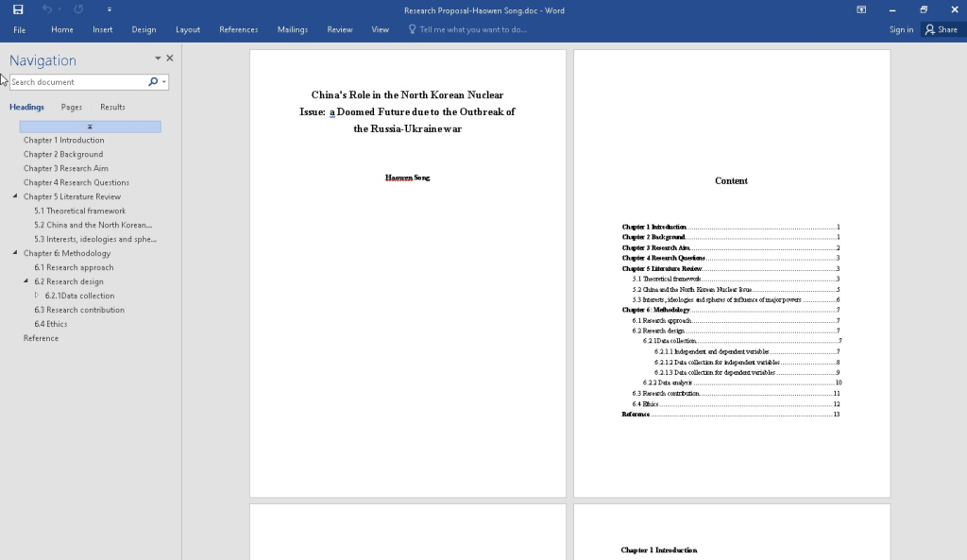The width and height of the screenshot is (967, 560).
Task: Open the File menu
Action: tap(20, 29)
